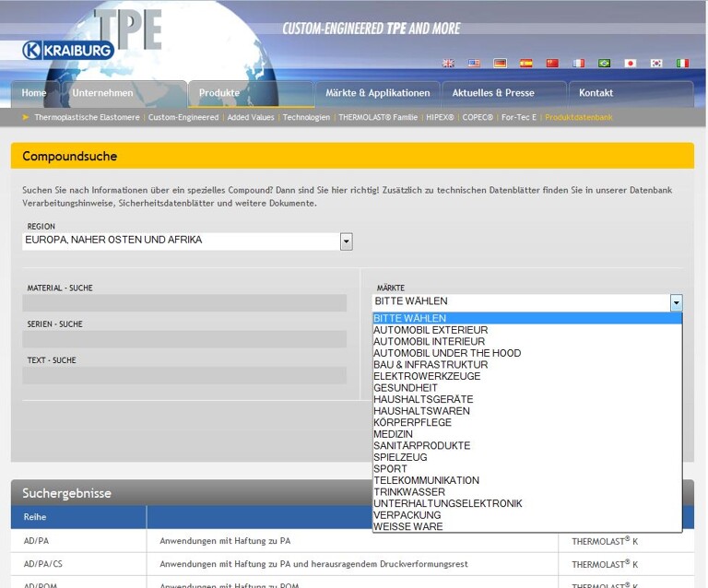Open the Kontakt tab
The image size is (708, 588).
tap(596, 93)
